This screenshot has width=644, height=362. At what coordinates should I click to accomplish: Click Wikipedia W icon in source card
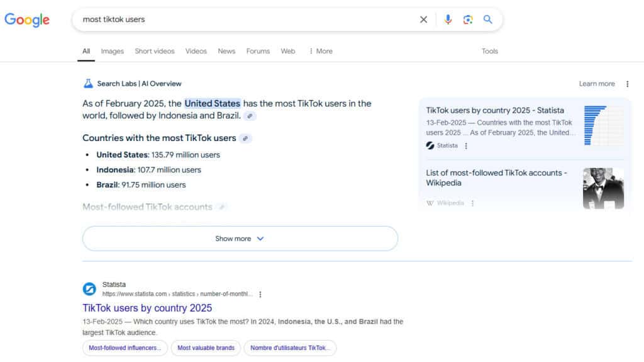[430, 203]
